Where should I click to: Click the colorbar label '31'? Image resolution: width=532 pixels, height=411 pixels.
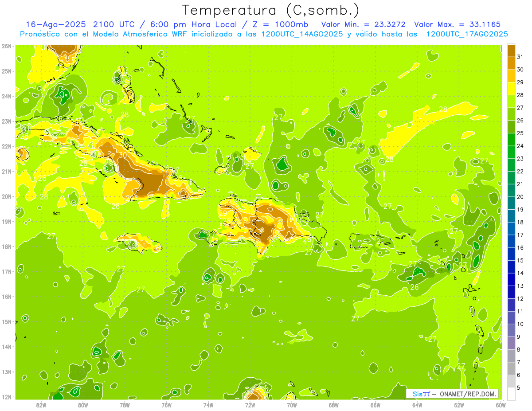tap(520, 57)
